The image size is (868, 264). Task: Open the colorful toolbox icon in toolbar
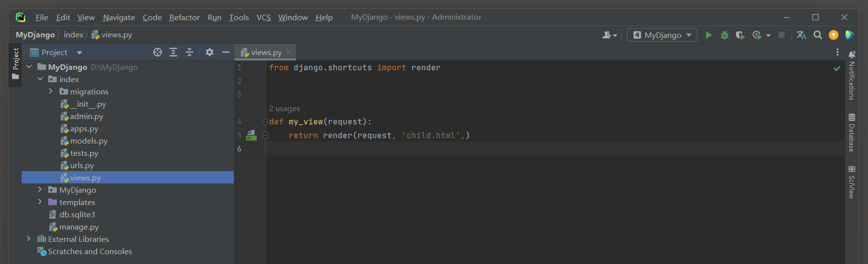(849, 35)
